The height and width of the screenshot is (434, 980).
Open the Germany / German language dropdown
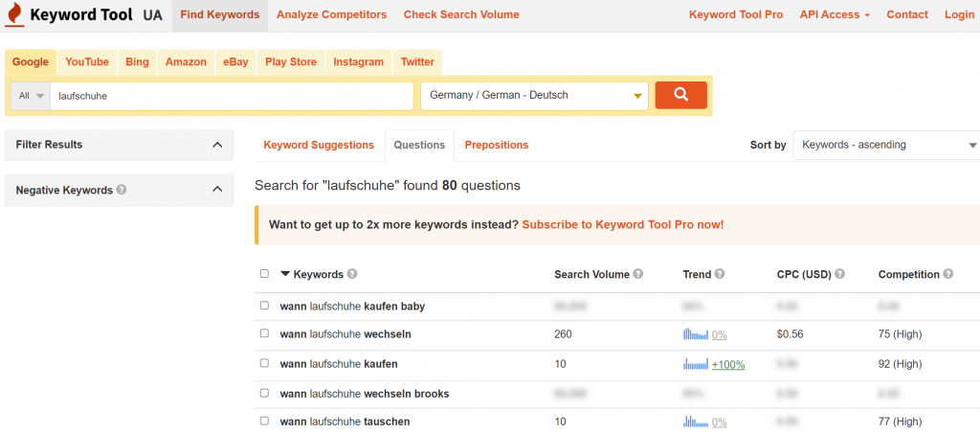click(534, 96)
